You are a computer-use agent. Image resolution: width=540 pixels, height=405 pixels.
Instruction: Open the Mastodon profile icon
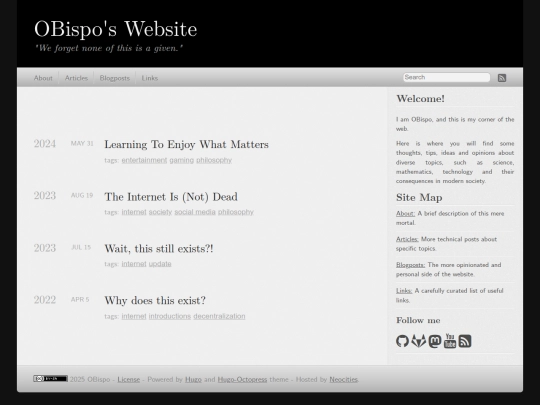(435, 341)
